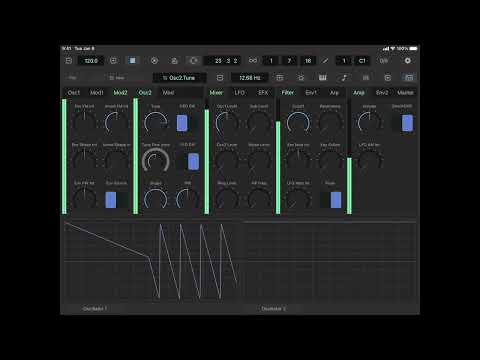Click the Oscillator 1 label below waveform

click(x=95, y=309)
